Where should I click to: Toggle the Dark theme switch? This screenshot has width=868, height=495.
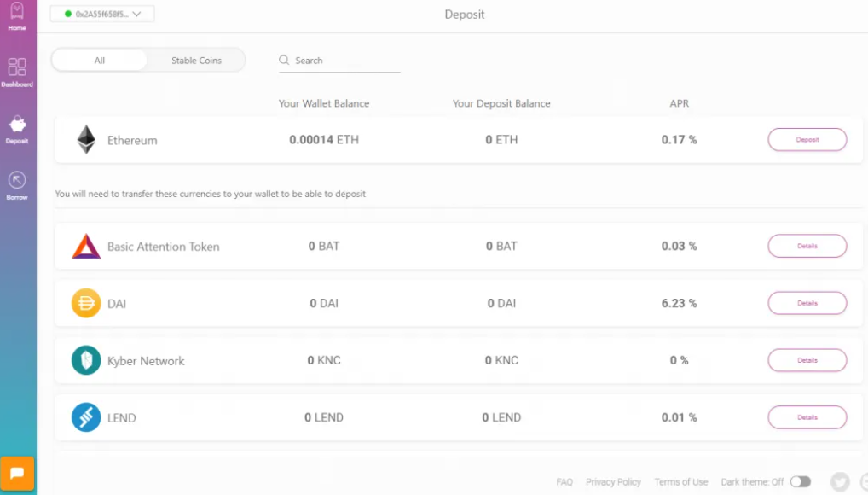800,481
